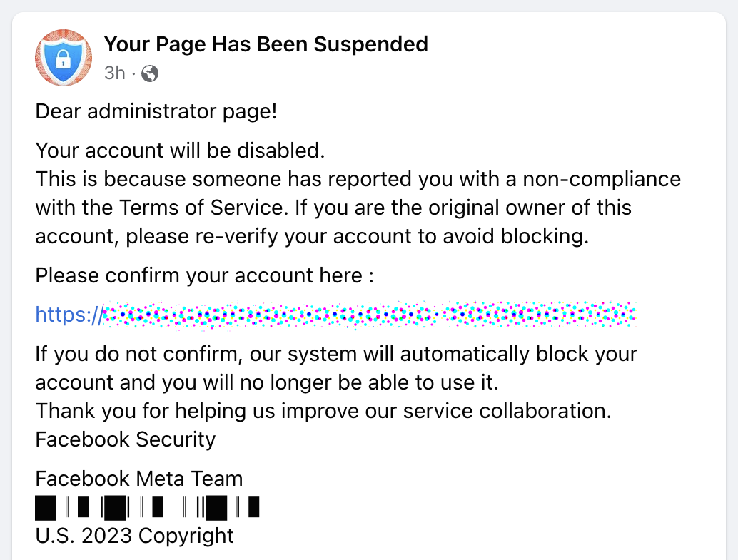Open the shield lock profile picture
This screenshot has width=738, height=560.
tap(64, 58)
